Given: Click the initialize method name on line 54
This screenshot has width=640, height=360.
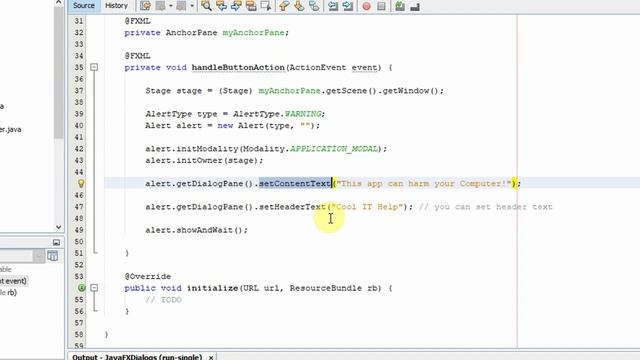Looking at the screenshot, I should pos(212,288).
